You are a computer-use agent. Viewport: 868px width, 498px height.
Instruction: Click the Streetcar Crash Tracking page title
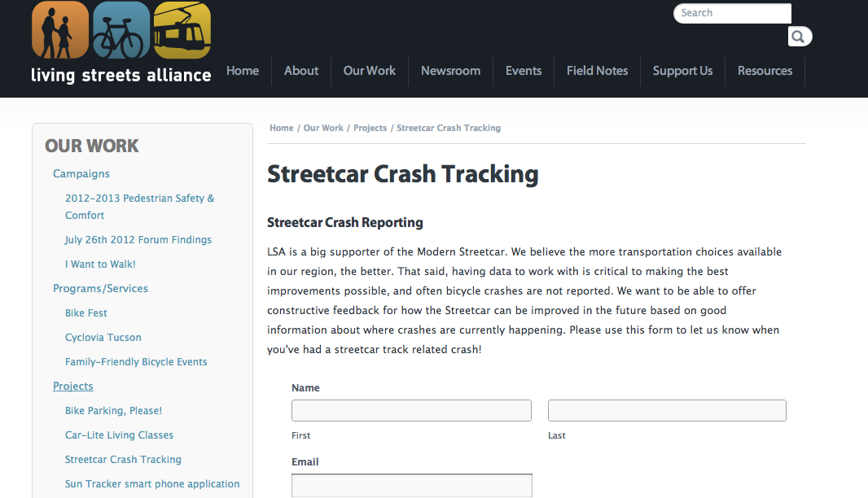tap(402, 174)
